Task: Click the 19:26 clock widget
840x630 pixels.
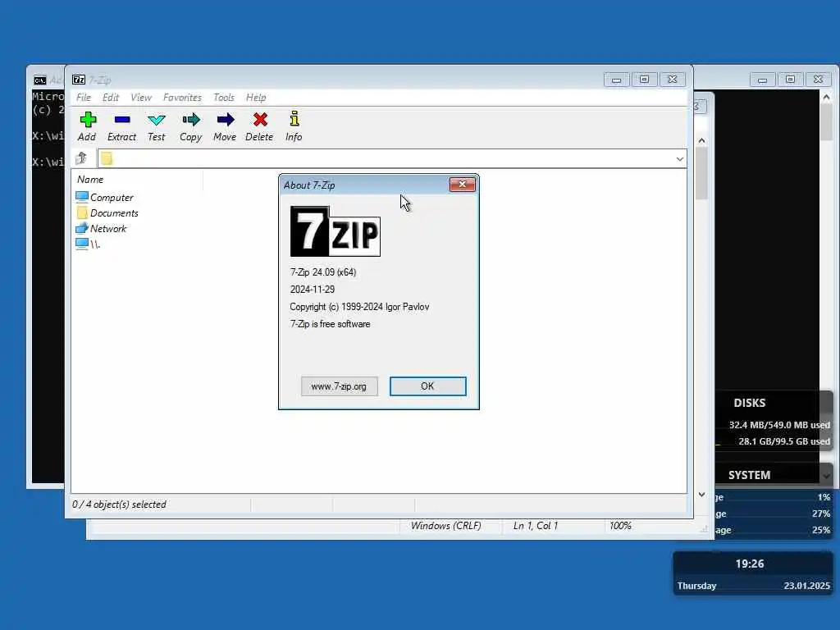Action: tap(750, 564)
